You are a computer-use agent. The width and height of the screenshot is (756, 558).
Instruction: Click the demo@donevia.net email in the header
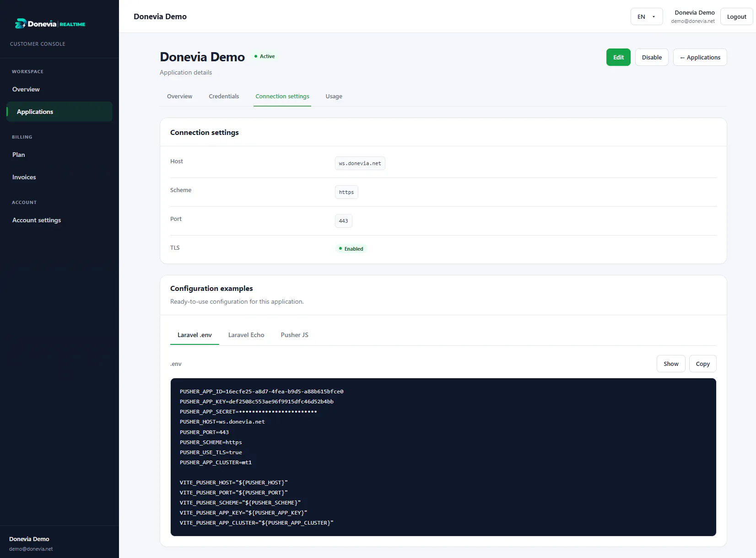click(693, 21)
